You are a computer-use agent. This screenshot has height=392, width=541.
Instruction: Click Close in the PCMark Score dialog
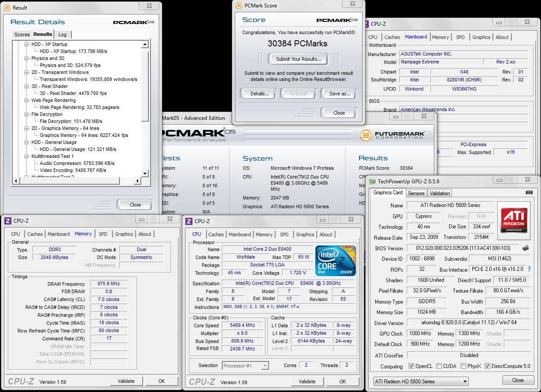pos(339,113)
